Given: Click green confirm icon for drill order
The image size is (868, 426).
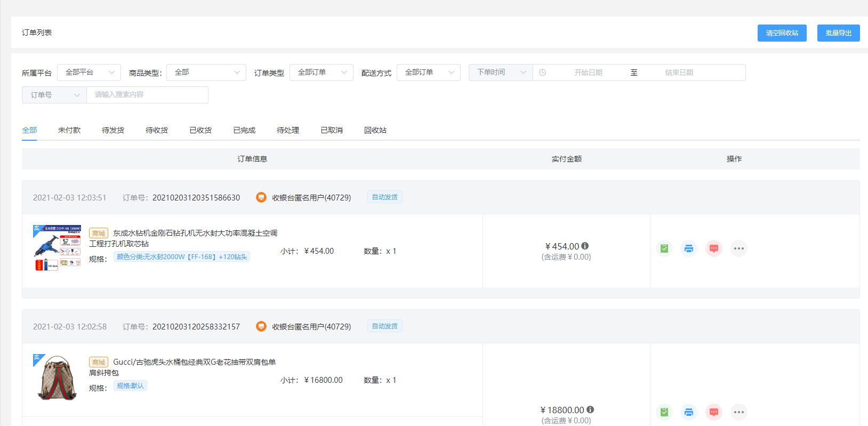Looking at the screenshot, I should point(664,248).
